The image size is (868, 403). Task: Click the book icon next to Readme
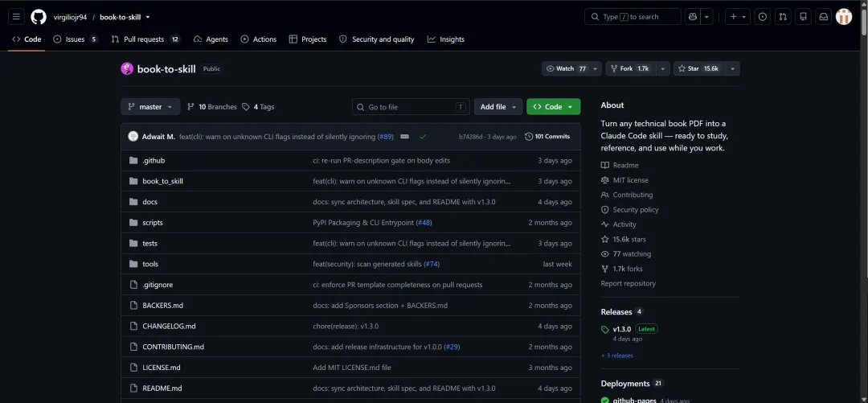click(x=605, y=165)
